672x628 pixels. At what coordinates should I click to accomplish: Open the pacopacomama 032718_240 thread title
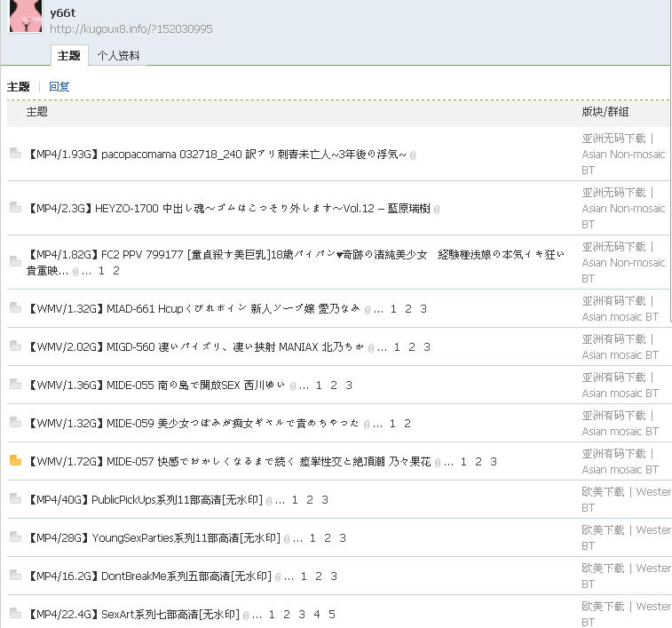tap(217, 154)
